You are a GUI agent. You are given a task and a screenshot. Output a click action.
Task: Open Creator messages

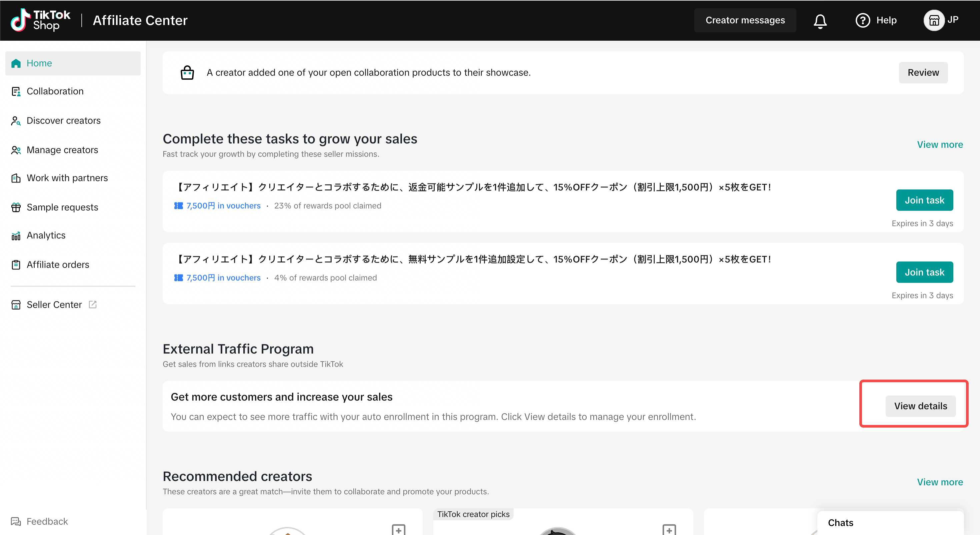[745, 20]
